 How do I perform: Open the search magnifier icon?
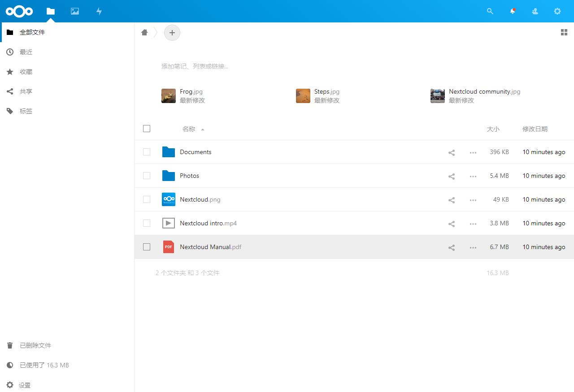[490, 11]
